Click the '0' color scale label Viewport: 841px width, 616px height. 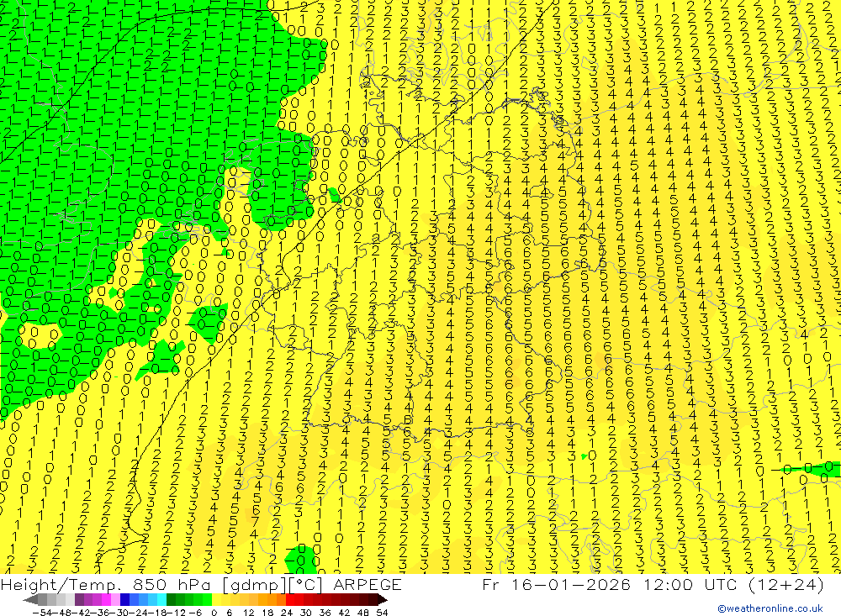point(214,613)
